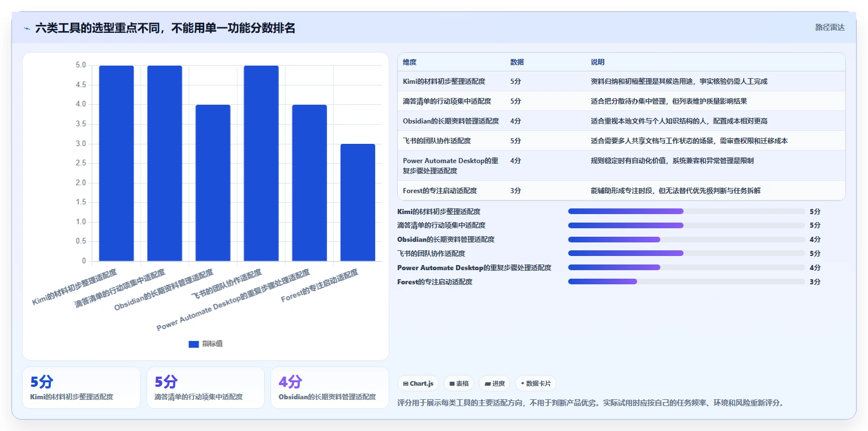
Task: Select table cell Obsidian的长期资料管理适配度
Action: click(451, 121)
